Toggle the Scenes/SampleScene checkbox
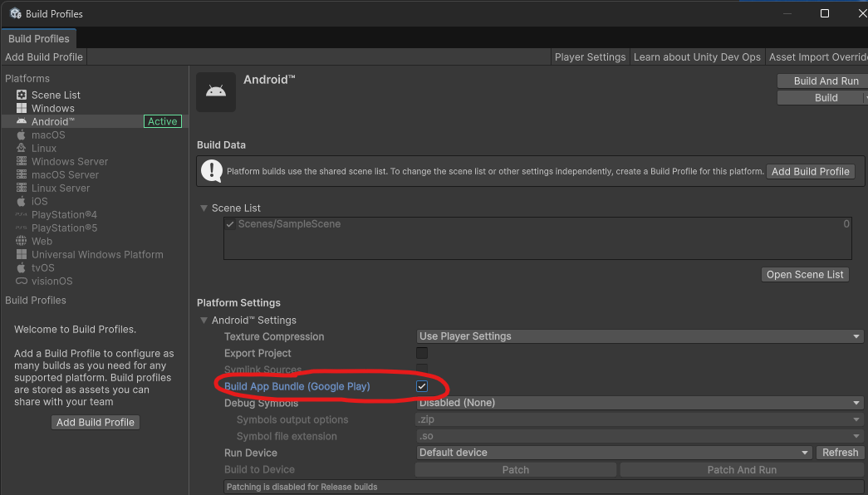The width and height of the screenshot is (868, 495). coord(230,224)
